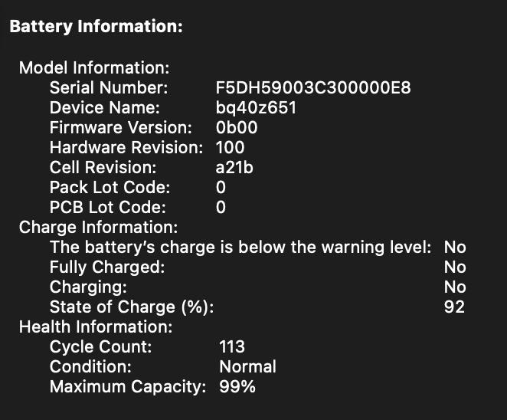Click the Firmware Version label
Viewport: 507px width, 420px height.
pyautogui.click(x=120, y=127)
